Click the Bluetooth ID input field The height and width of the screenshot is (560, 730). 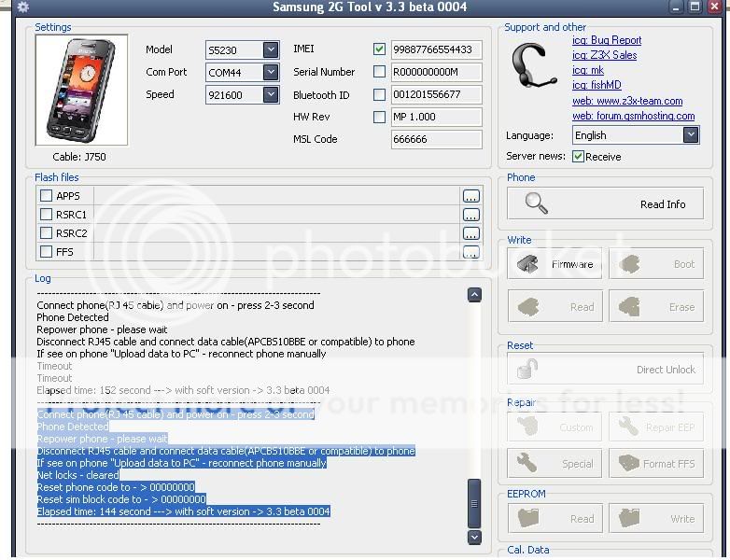tap(436, 94)
